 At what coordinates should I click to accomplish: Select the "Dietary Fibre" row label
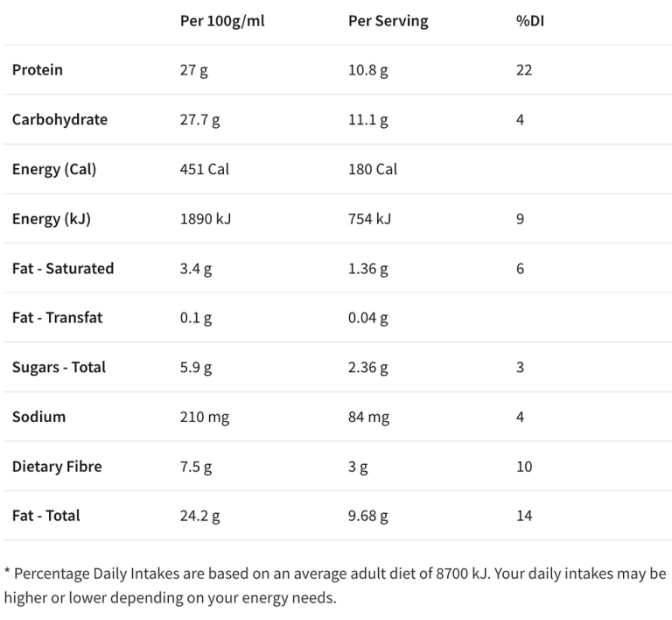[57, 467]
